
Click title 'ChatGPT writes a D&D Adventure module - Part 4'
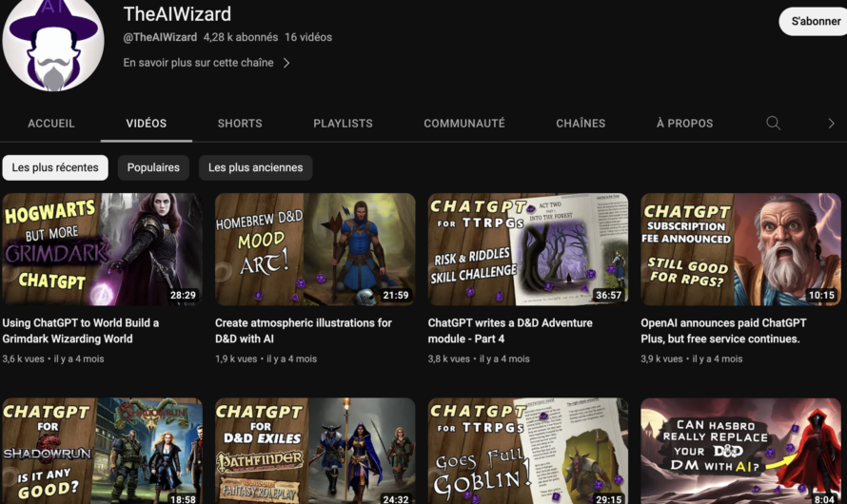click(510, 331)
